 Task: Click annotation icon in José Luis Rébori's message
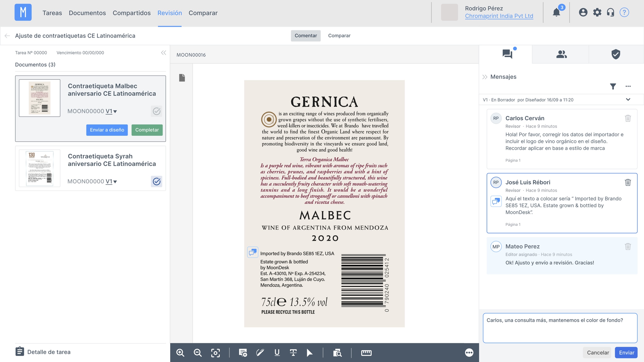(496, 201)
